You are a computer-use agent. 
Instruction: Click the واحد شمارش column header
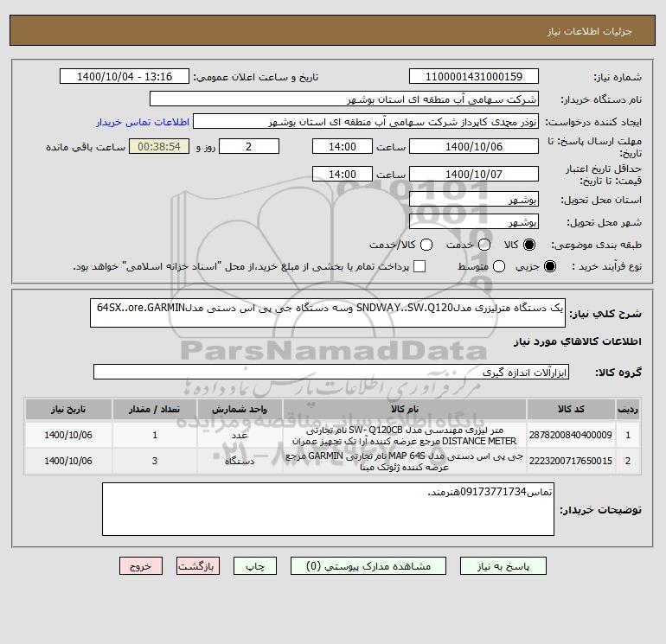(240, 409)
